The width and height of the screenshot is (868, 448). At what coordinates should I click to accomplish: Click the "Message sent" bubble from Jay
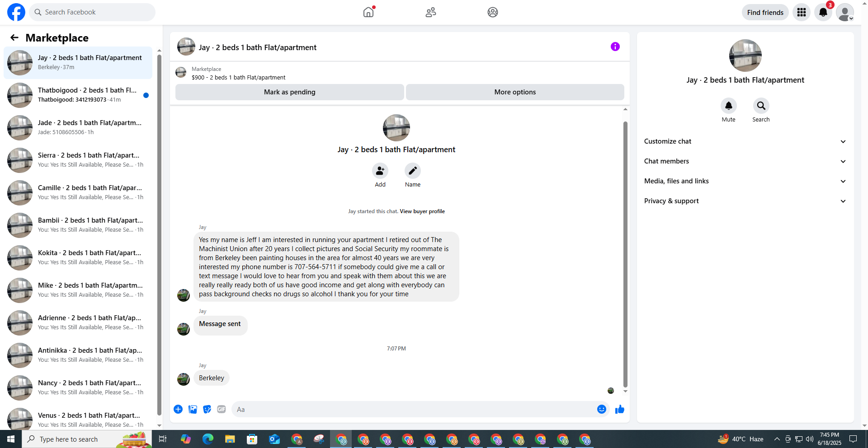coord(220,325)
